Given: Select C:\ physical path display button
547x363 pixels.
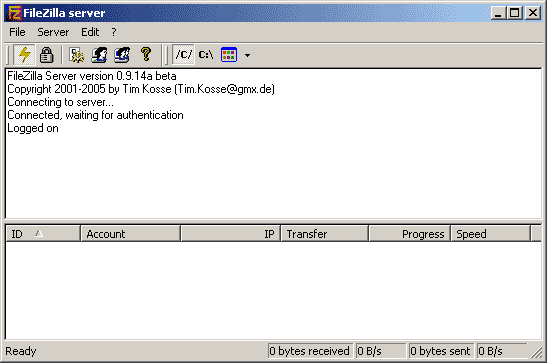Looking at the screenshot, I should point(206,55).
